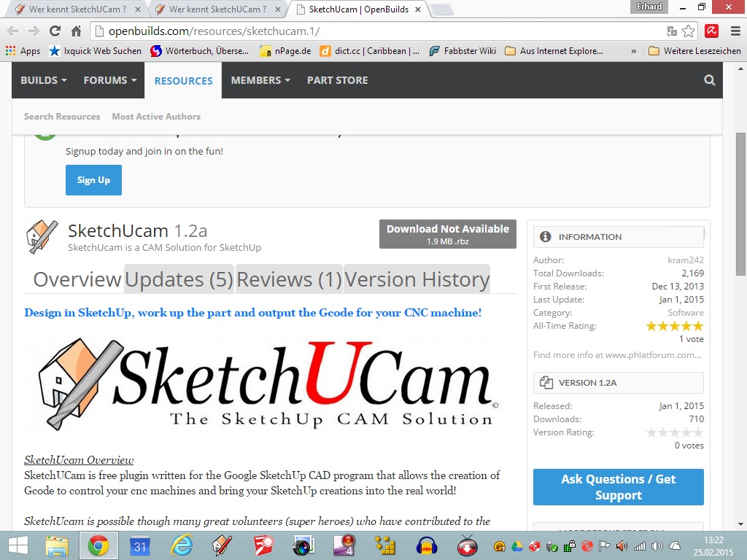Viewport: 747px width, 560px height.
Task: Expand the Forums dropdown menu
Action: (x=109, y=80)
